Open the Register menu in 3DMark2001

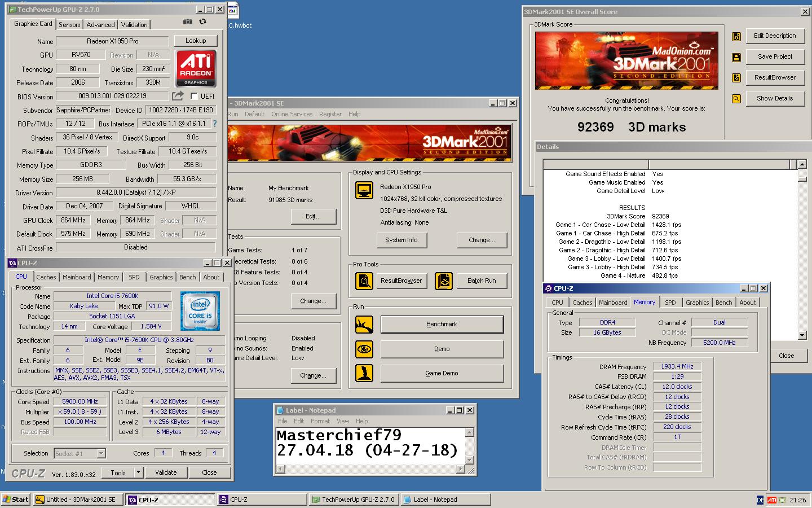click(330, 114)
